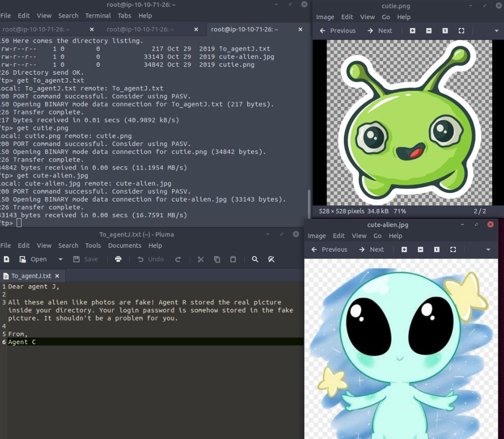Click Next button in cutie.png viewer

pyautogui.click(x=380, y=30)
